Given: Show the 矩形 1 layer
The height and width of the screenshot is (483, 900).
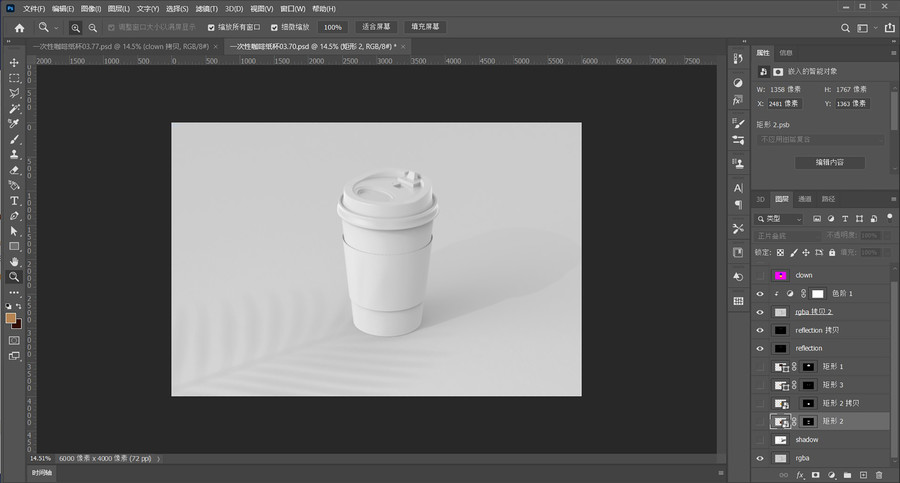Looking at the screenshot, I should (x=761, y=366).
